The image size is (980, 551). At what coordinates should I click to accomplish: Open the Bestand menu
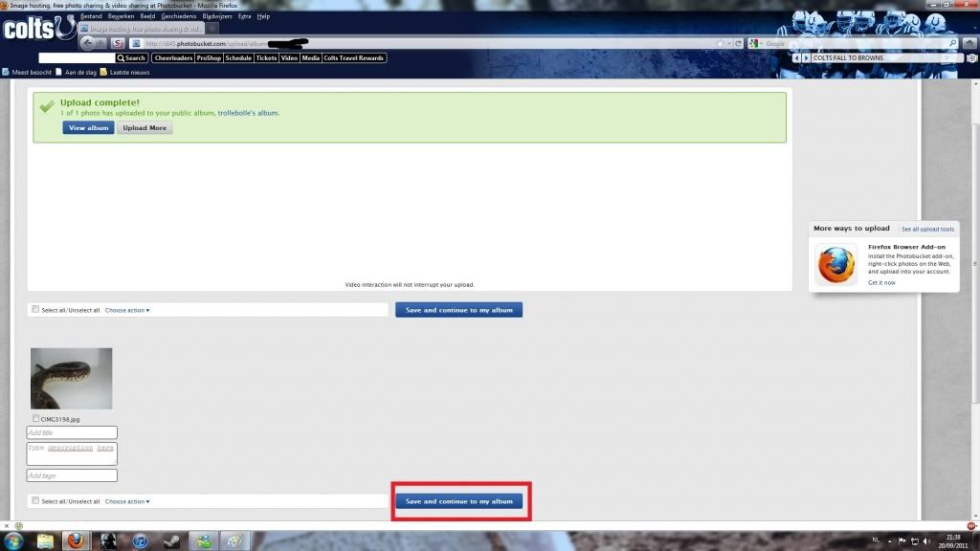tap(91, 16)
